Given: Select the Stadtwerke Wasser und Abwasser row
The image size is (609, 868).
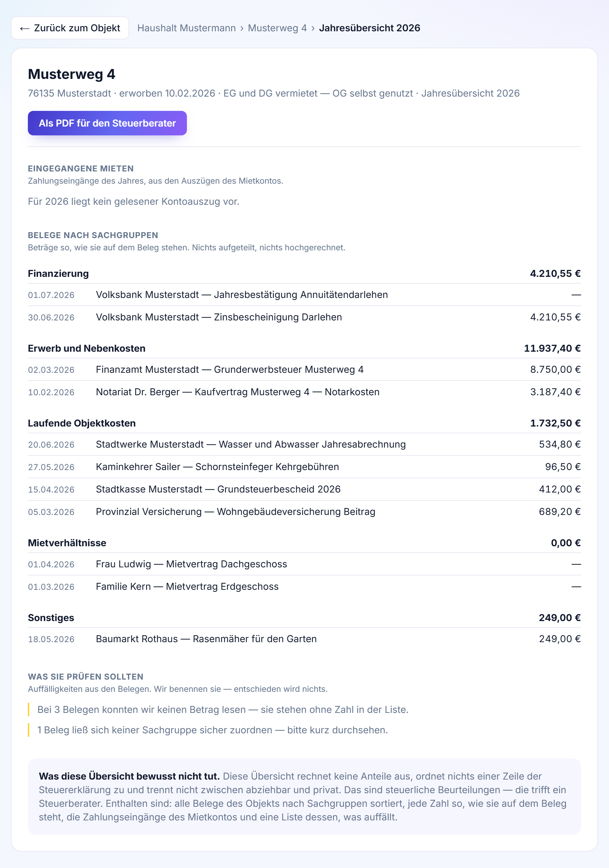Looking at the screenshot, I should coord(304,444).
